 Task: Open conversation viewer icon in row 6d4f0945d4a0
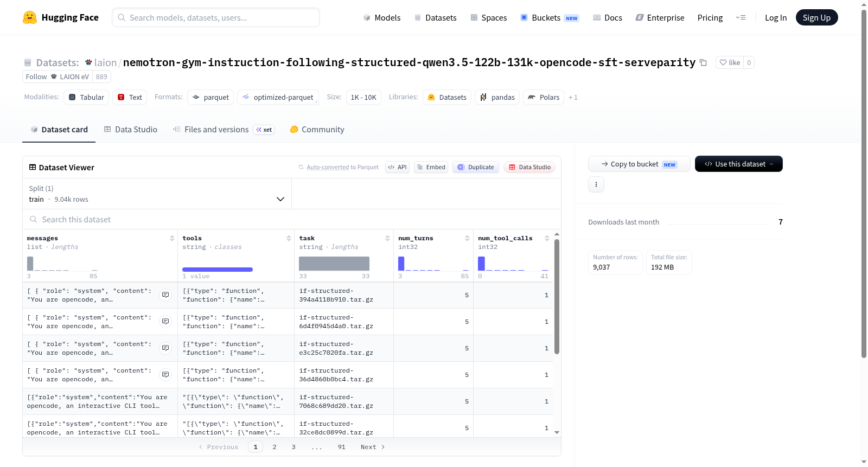(x=165, y=322)
